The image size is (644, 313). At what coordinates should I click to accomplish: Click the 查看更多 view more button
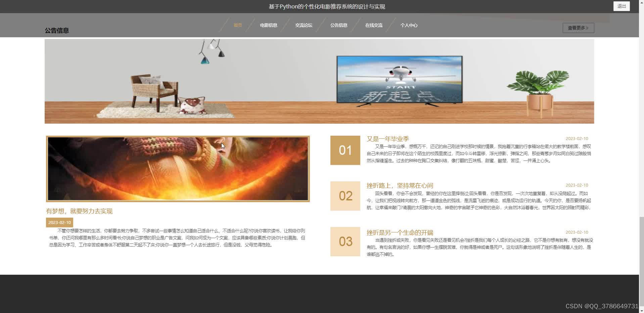click(578, 28)
